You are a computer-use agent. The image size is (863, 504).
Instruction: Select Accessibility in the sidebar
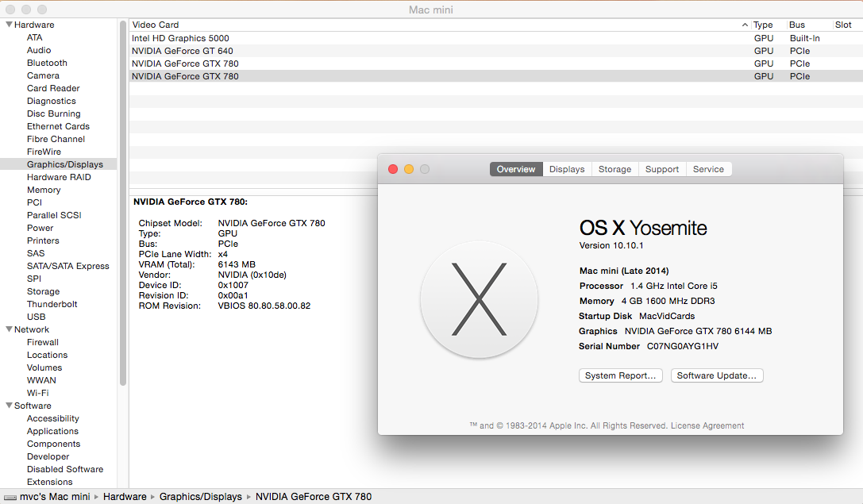coord(53,418)
